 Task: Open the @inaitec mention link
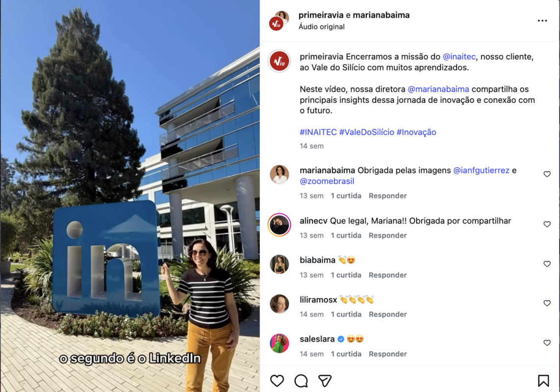[x=459, y=57]
